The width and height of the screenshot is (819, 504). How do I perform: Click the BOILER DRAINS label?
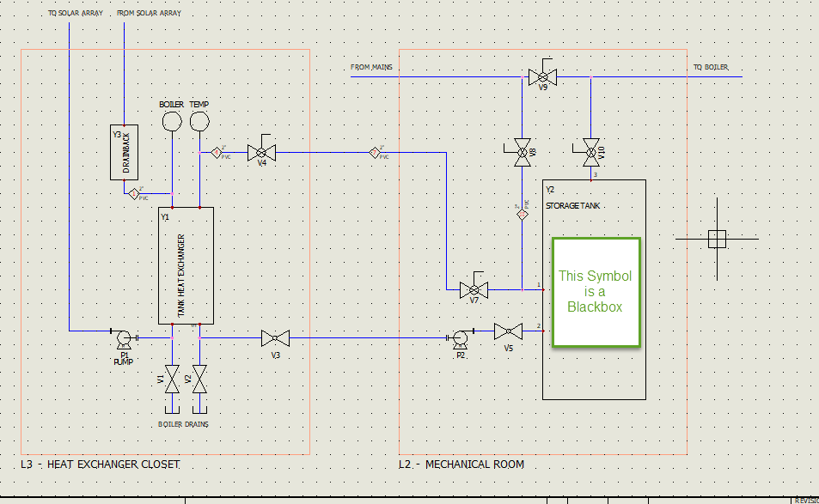click(183, 424)
